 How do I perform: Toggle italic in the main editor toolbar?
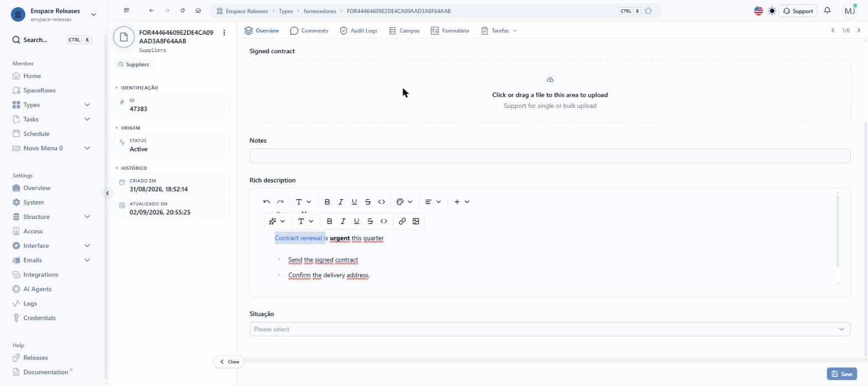340,202
